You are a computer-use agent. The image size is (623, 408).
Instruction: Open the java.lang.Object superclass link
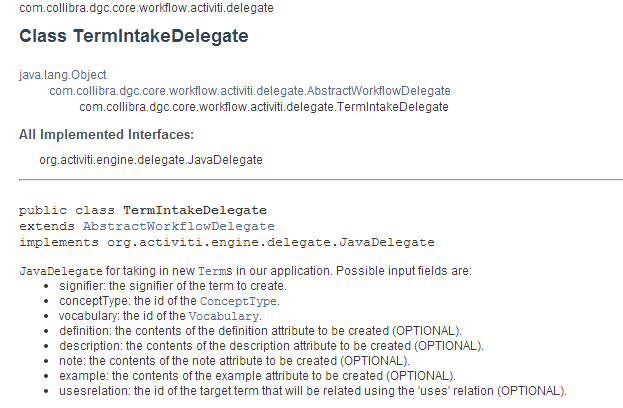click(x=63, y=75)
